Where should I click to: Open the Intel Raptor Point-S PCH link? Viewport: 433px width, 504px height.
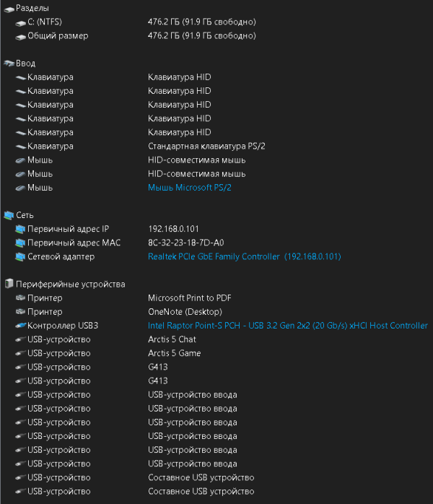coord(287,326)
